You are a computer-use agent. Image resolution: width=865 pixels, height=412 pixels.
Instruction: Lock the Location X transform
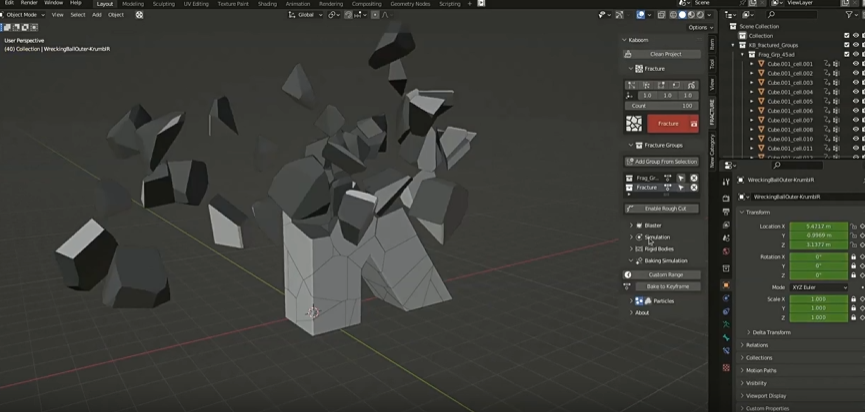(x=852, y=226)
